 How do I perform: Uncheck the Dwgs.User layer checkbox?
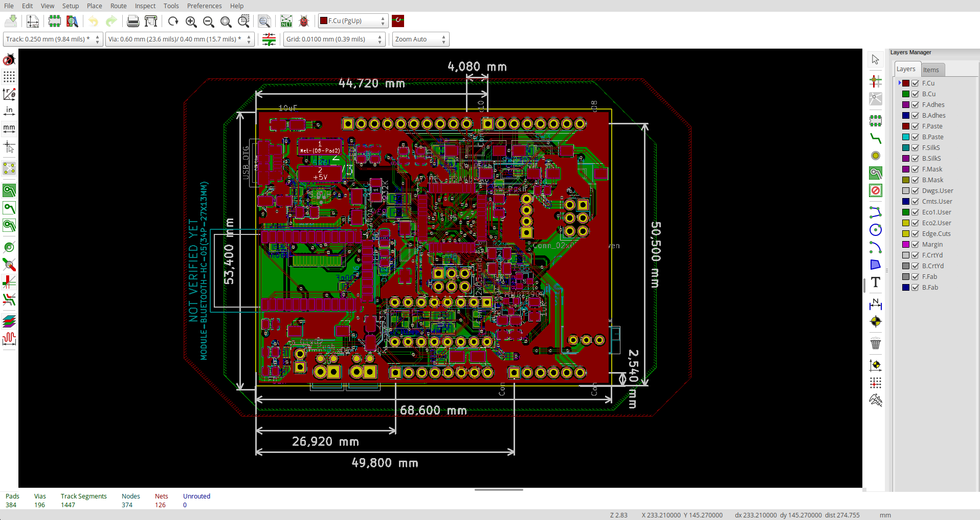(x=916, y=190)
